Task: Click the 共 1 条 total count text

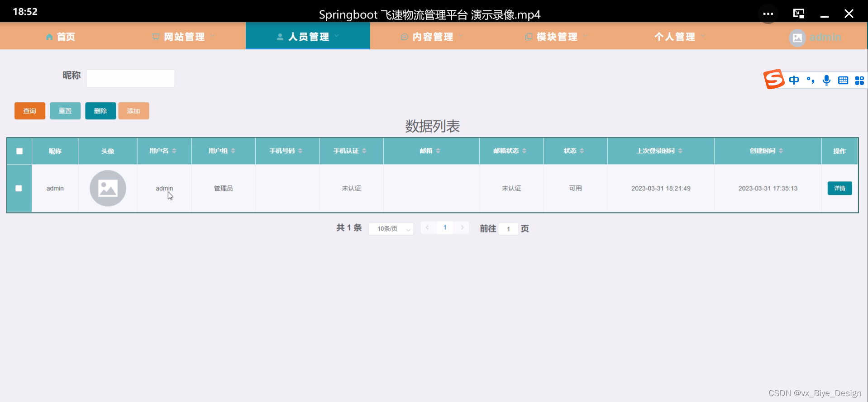Action: point(349,228)
